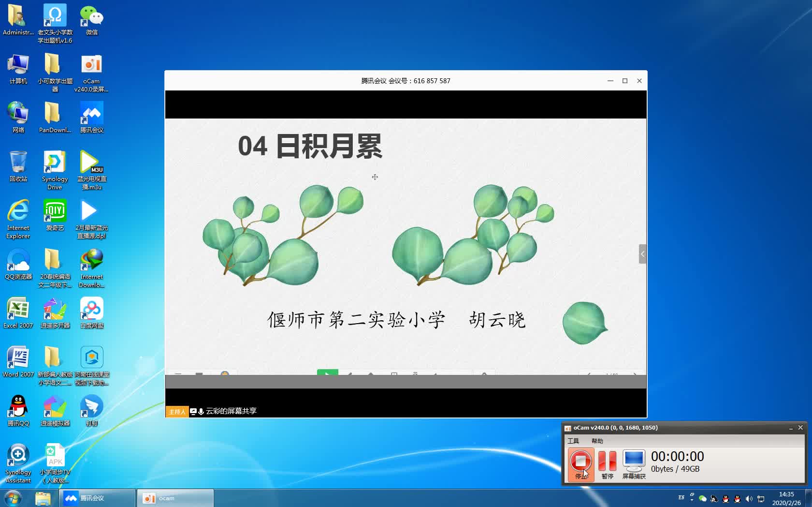Open the PanDownload folder
812x507 pixels.
(55, 118)
